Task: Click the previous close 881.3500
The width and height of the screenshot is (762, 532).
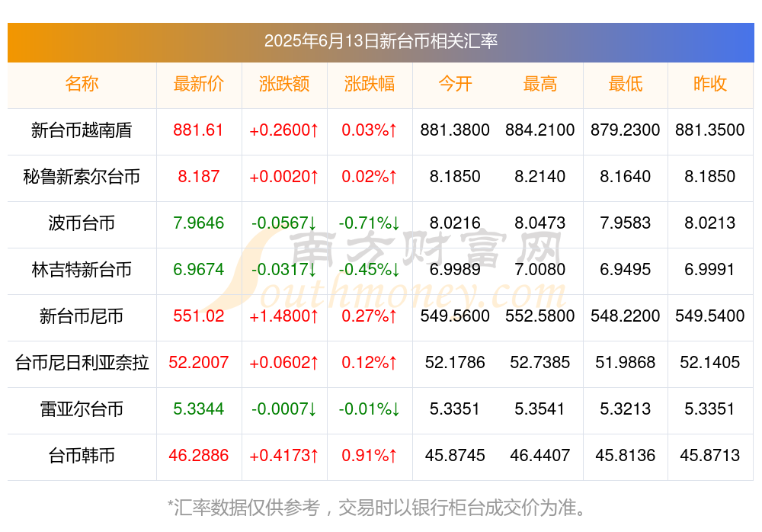Action: 710,130
